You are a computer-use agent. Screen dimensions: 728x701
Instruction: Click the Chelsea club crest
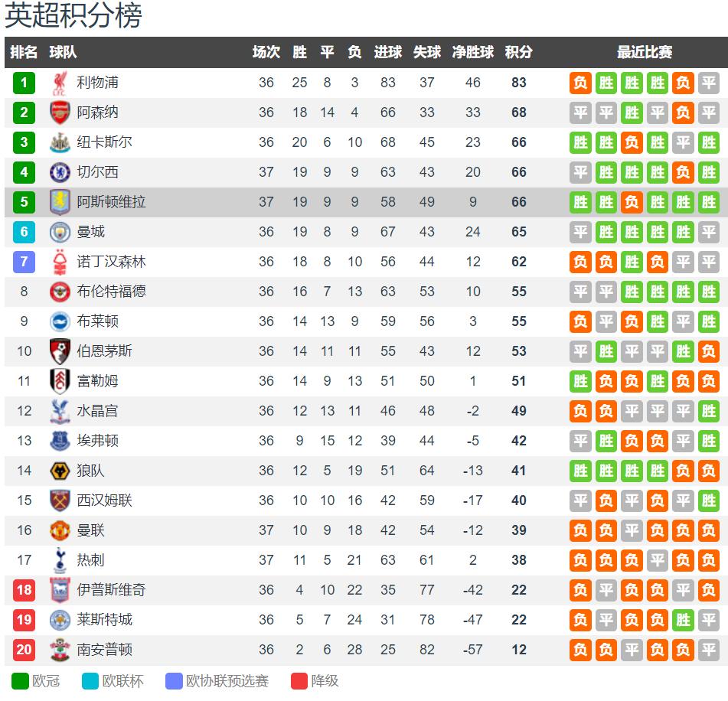pos(60,172)
